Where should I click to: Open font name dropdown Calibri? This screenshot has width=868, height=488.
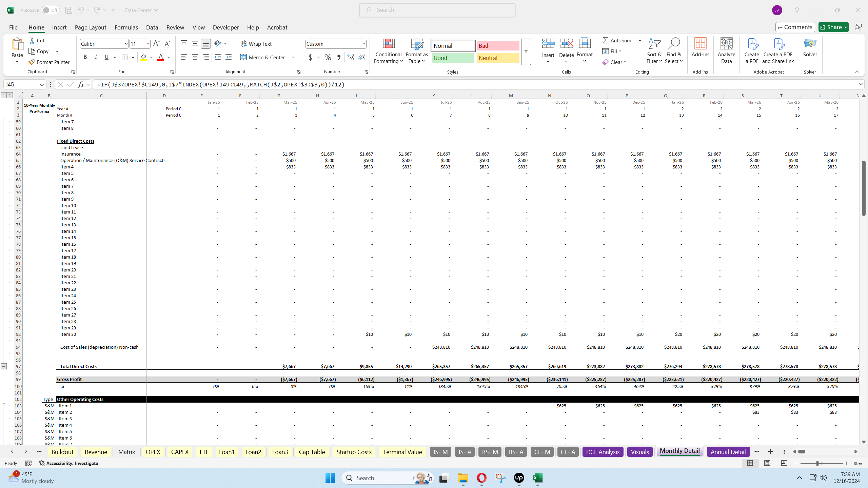(126, 44)
